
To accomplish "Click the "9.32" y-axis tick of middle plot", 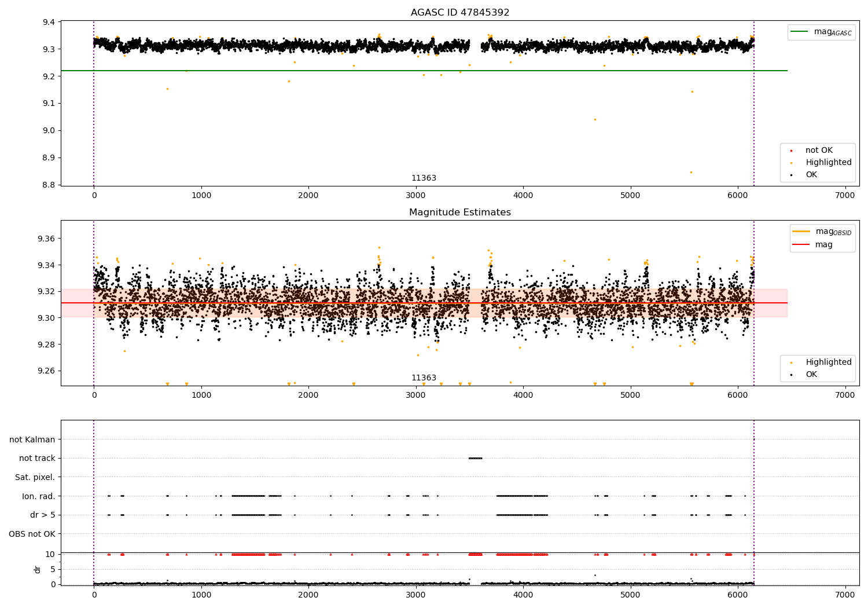I will pyautogui.click(x=47, y=292).
